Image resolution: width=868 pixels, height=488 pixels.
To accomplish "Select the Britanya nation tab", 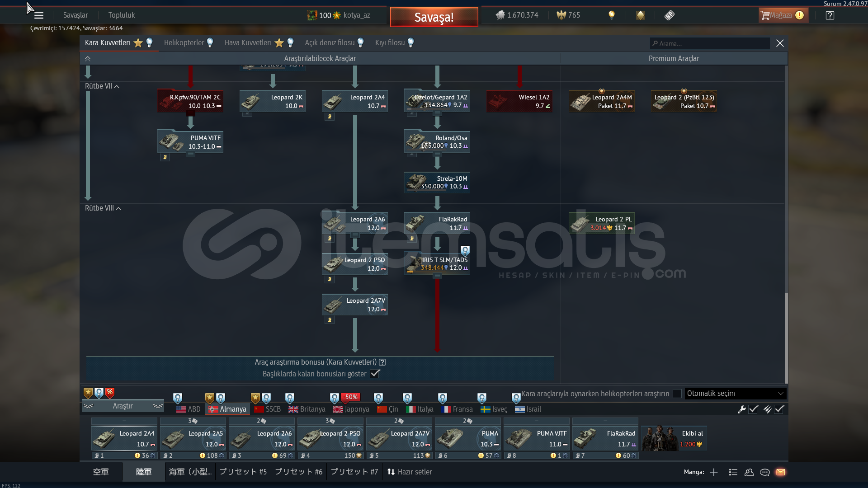I will (x=307, y=409).
